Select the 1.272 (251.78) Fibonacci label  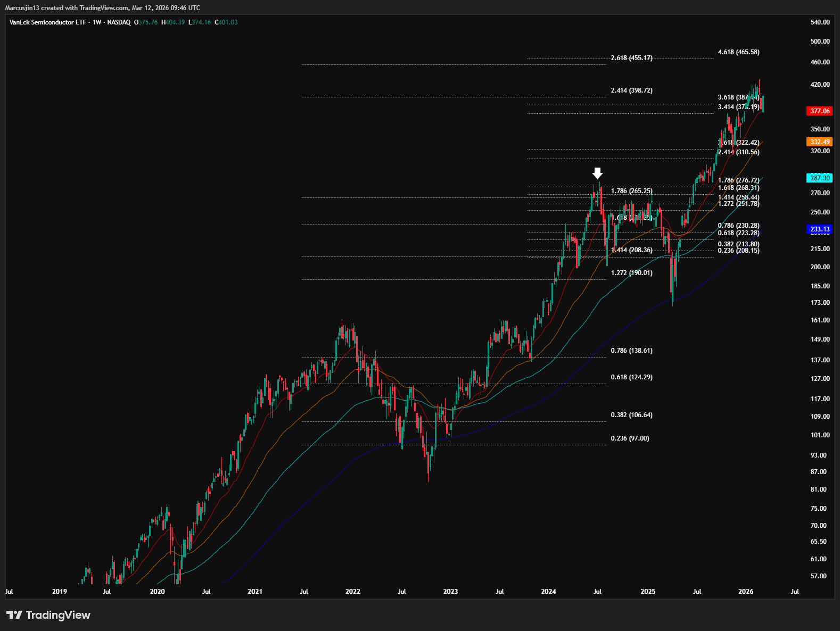[x=739, y=204]
